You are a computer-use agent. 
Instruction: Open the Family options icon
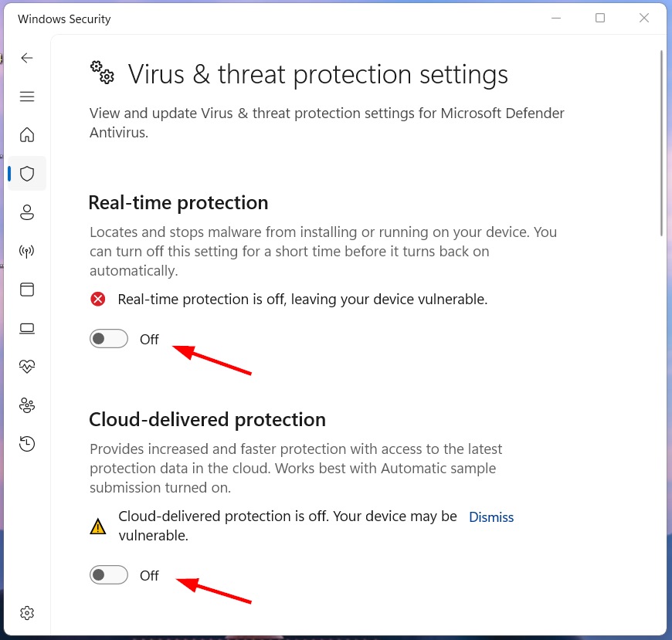pyautogui.click(x=27, y=405)
